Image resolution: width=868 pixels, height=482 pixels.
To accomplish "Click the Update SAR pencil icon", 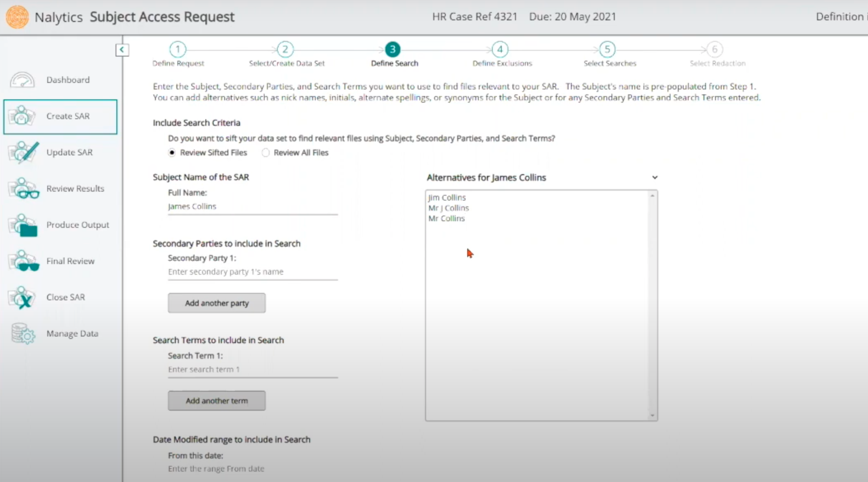I will pyautogui.click(x=23, y=153).
